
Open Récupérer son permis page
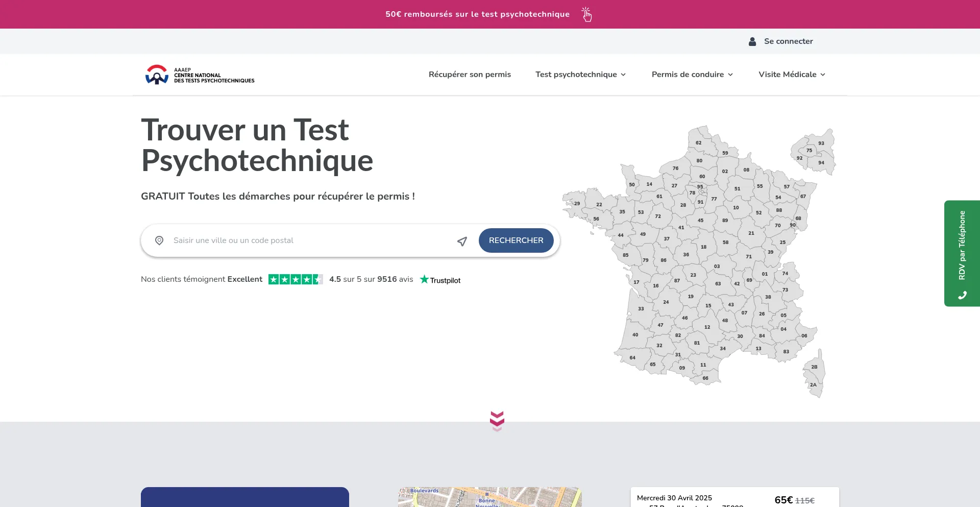click(470, 75)
